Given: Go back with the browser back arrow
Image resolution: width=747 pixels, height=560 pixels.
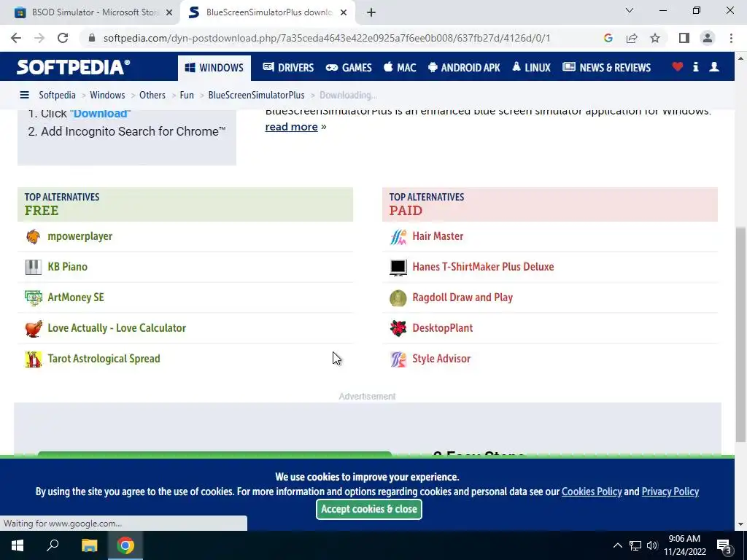Looking at the screenshot, I should pos(16,38).
